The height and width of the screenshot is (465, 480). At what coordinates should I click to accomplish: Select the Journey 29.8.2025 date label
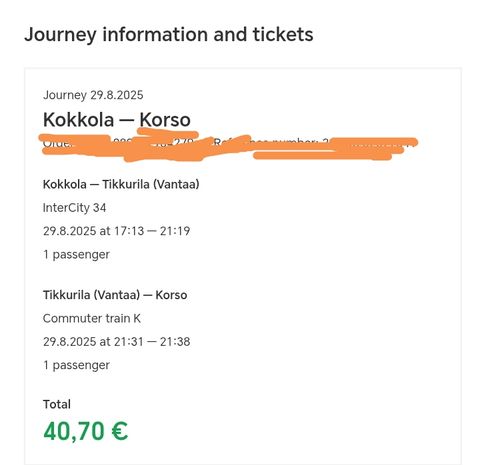pos(93,95)
